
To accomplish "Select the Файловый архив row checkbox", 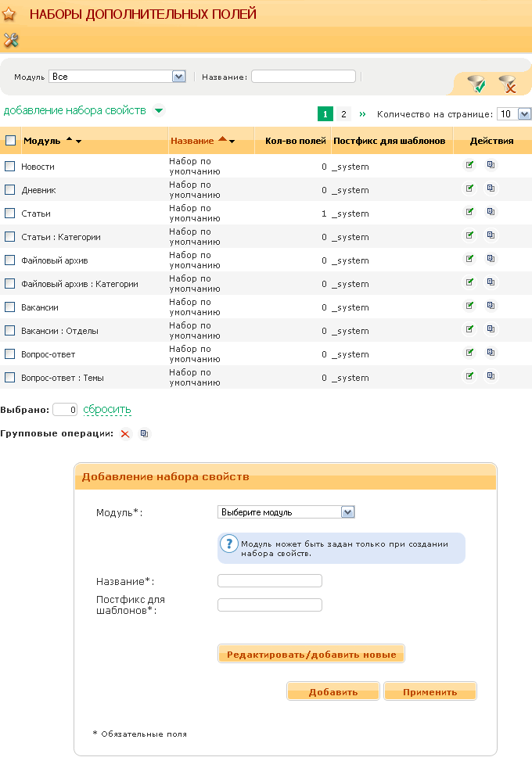I will 10,260.
